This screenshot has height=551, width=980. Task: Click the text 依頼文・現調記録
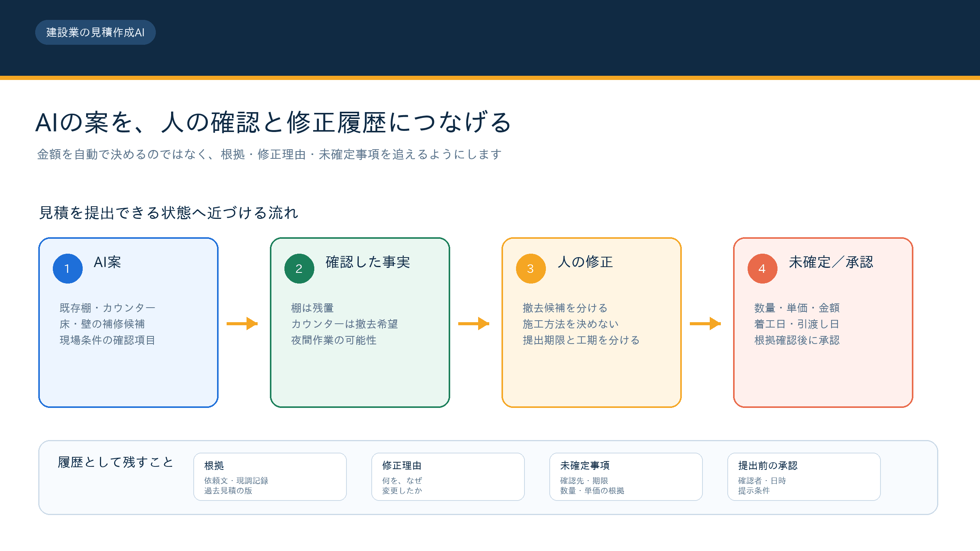[x=236, y=481]
